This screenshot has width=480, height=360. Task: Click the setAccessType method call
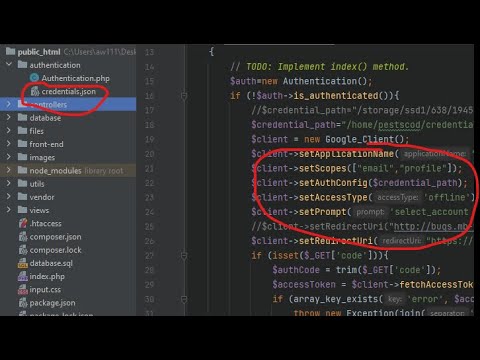pyautogui.click(x=333, y=197)
